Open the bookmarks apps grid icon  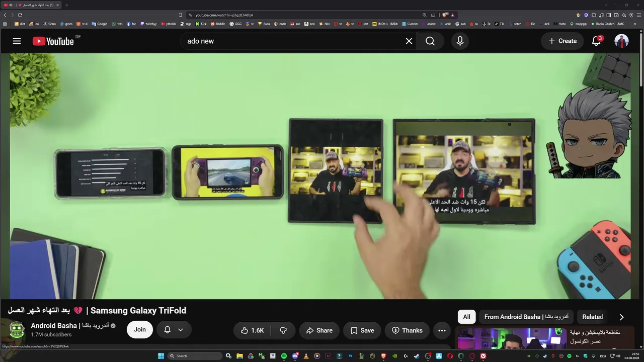point(5,24)
